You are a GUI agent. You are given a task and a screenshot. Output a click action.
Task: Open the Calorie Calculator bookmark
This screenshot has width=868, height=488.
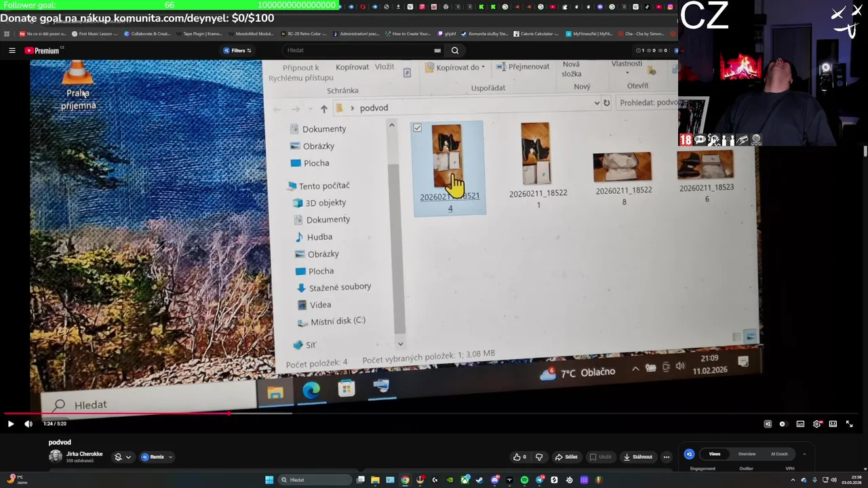536,33
